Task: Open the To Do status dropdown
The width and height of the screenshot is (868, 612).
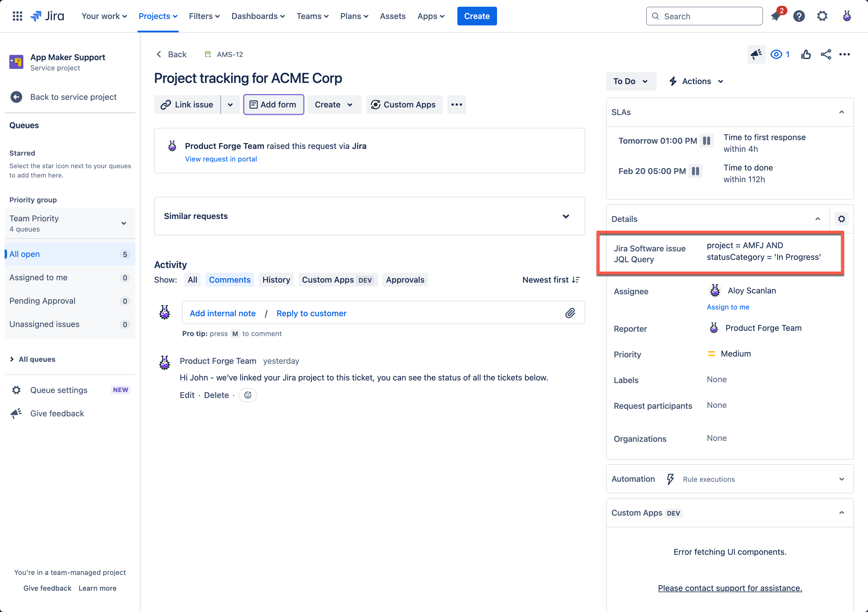Action: pyautogui.click(x=631, y=81)
